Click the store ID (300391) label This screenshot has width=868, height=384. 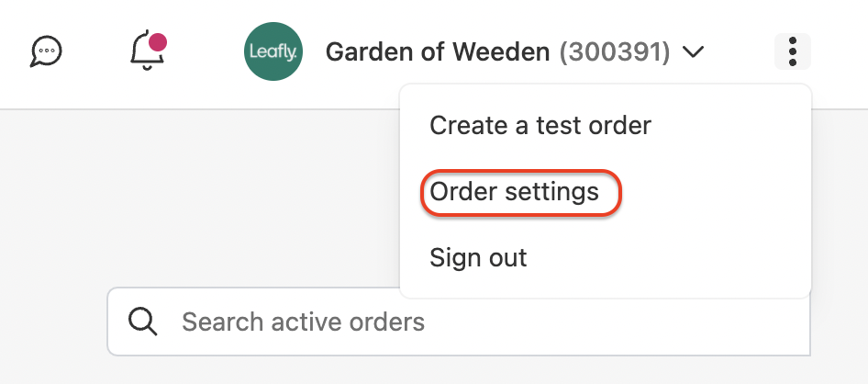click(x=615, y=52)
